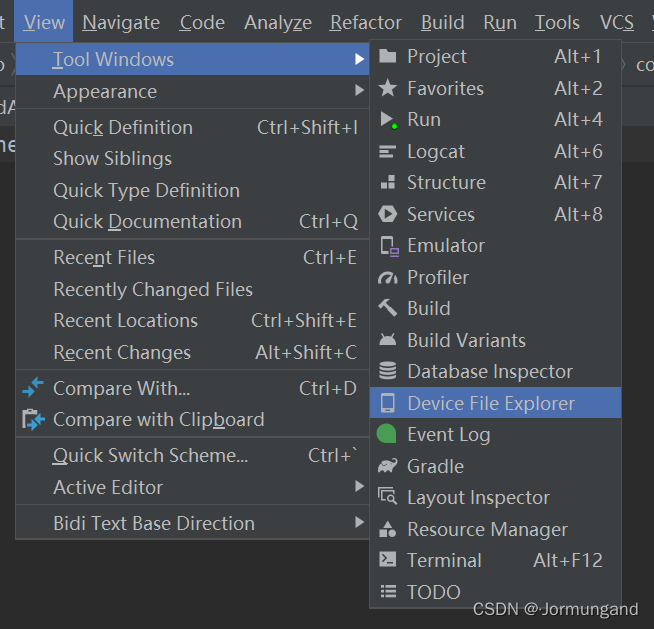Click the Emulator device icon

pos(389,246)
